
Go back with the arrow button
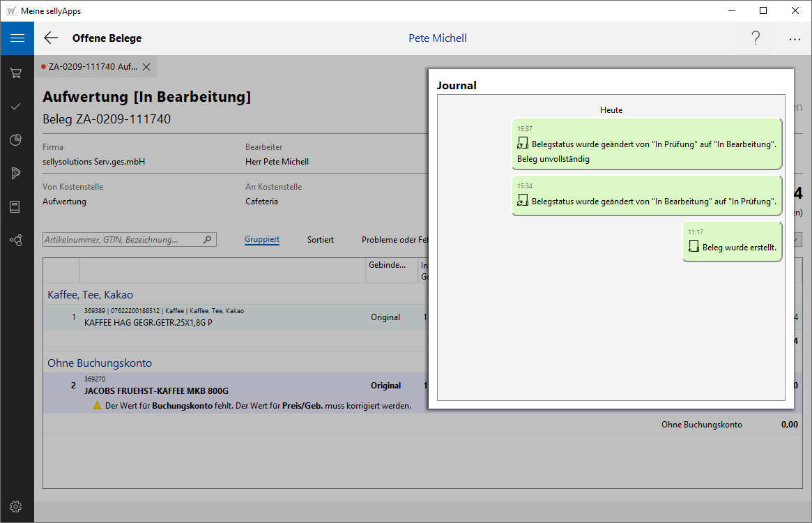(x=51, y=38)
